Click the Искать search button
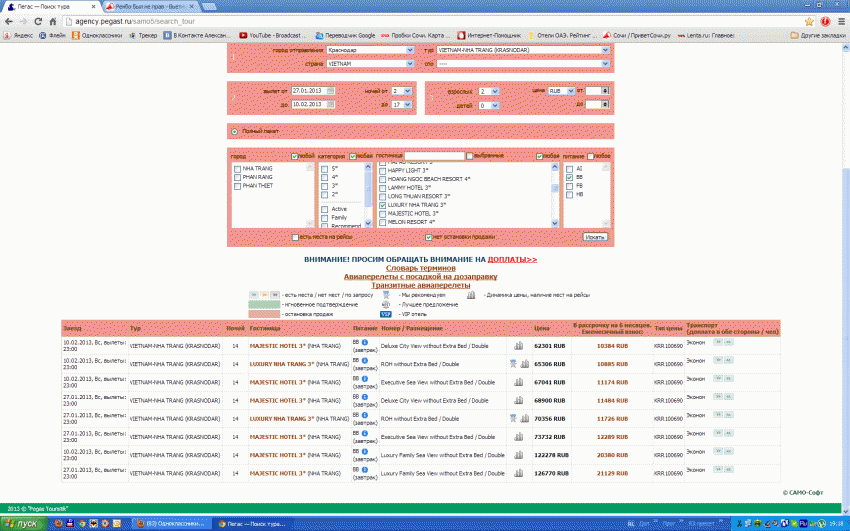 click(595, 237)
